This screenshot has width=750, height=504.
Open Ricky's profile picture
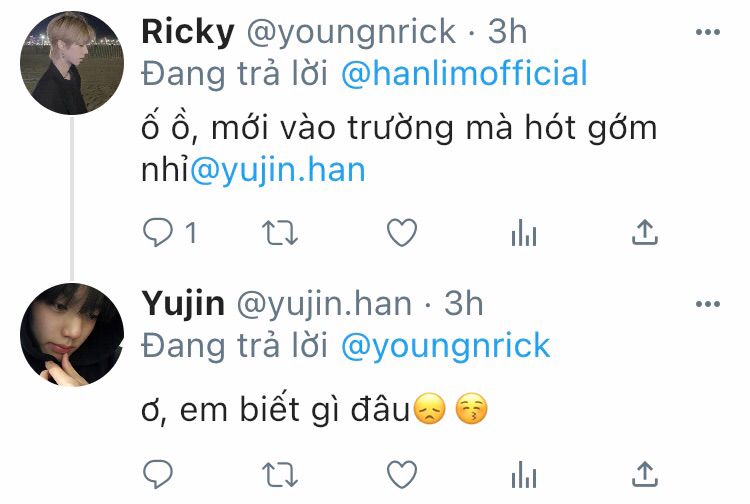72,63
